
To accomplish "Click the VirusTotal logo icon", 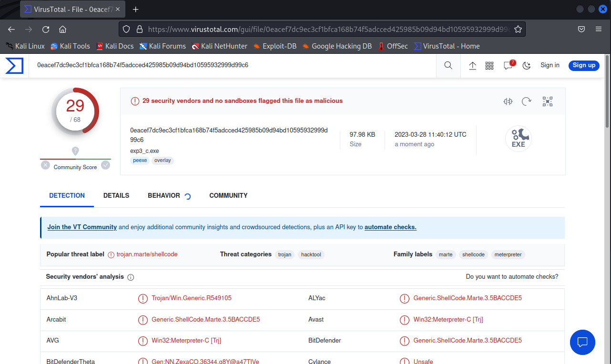I will click(14, 66).
